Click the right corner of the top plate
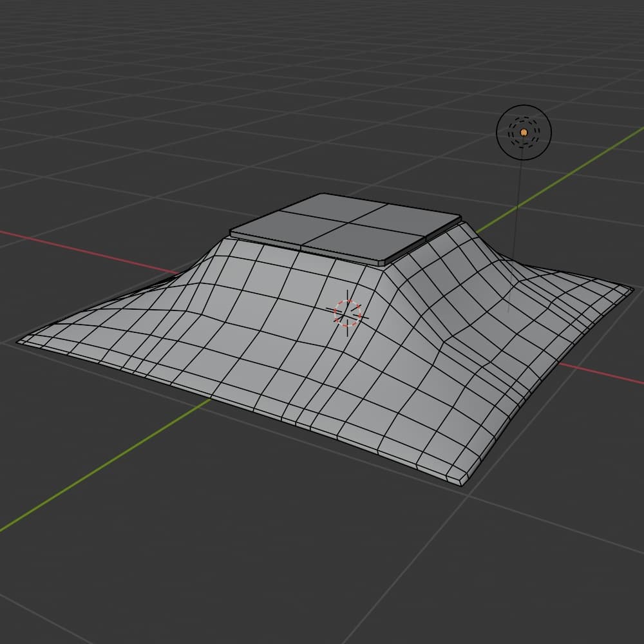644x644 pixels. (460, 218)
